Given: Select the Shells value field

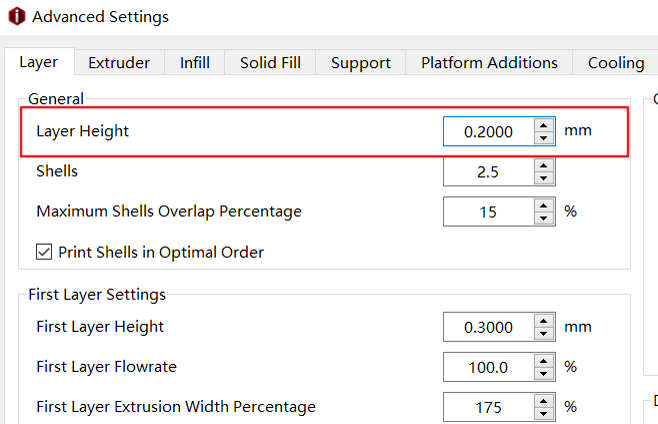Looking at the screenshot, I should [489, 172].
